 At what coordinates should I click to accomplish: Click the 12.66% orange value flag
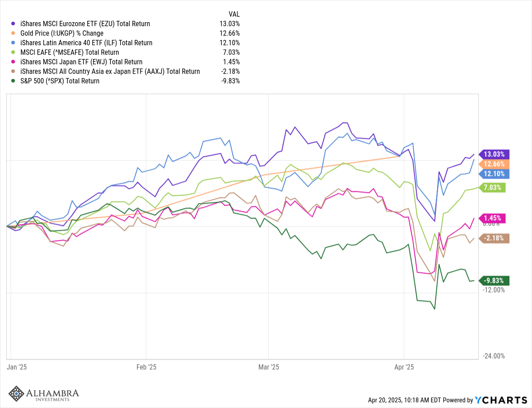click(494, 164)
